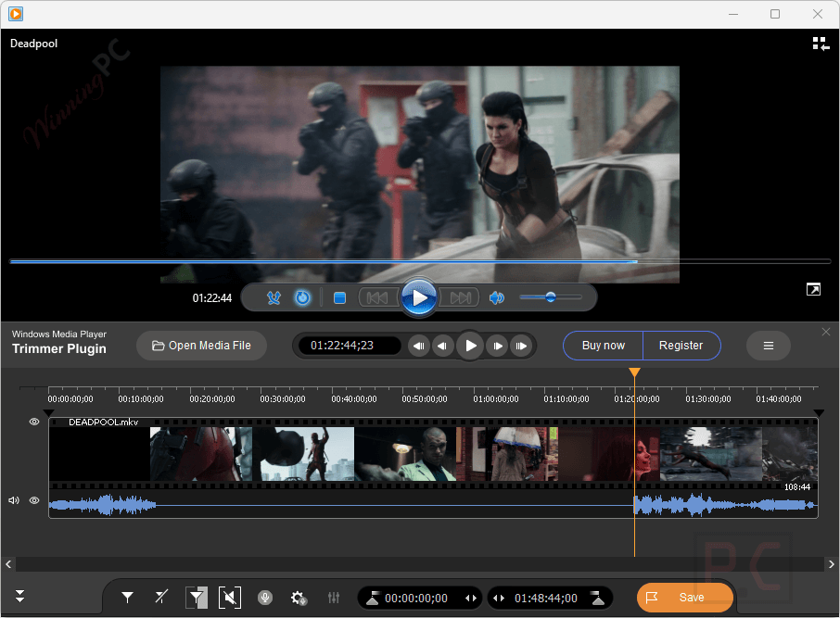Viewport: 840px width, 618px height.
Task: Click the 00:00:00;00 start time field
Action: [x=416, y=599]
